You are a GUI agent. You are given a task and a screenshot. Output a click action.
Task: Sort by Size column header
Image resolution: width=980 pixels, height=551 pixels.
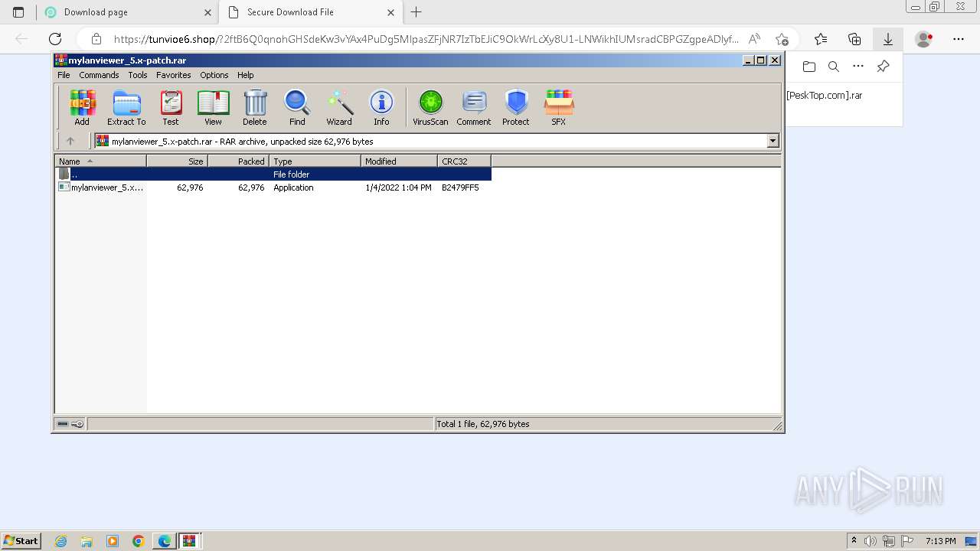[177, 161]
